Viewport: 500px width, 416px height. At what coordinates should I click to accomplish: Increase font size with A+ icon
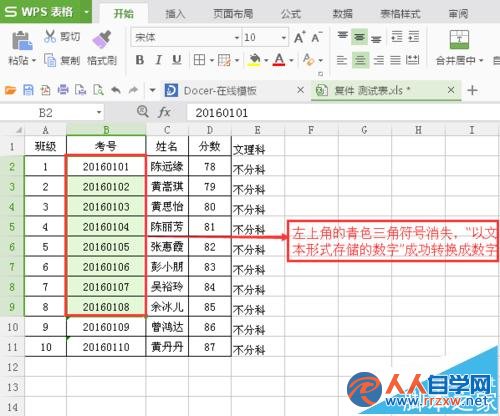[x=300, y=37]
